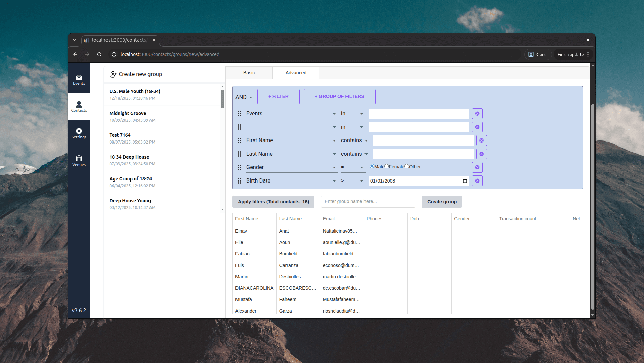Viewport: 644px width, 363px height.
Task: Switch to the Advanced tab
Action: pos(296,73)
